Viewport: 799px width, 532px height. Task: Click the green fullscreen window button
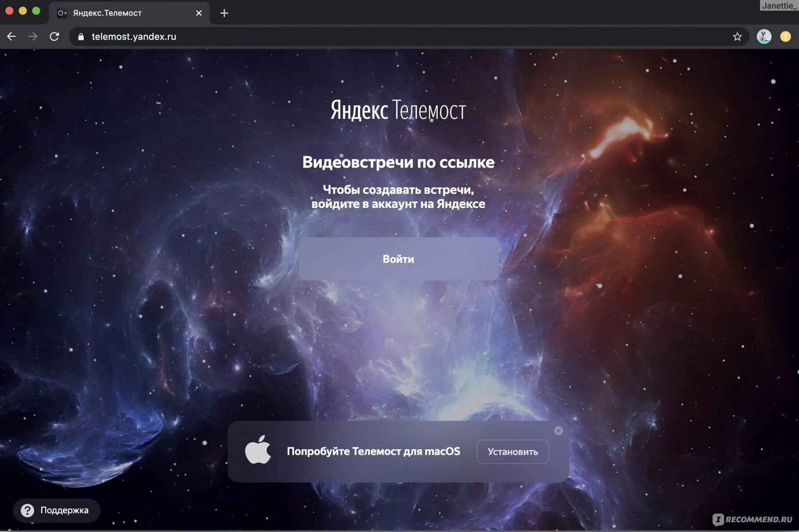pyautogui.click(x=36, y=11)
